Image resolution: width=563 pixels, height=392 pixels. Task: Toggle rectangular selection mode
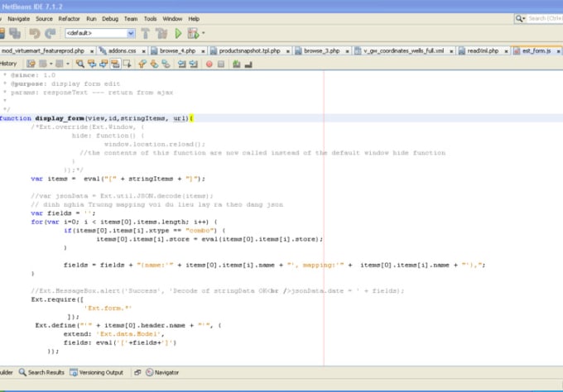click(128, 64)
